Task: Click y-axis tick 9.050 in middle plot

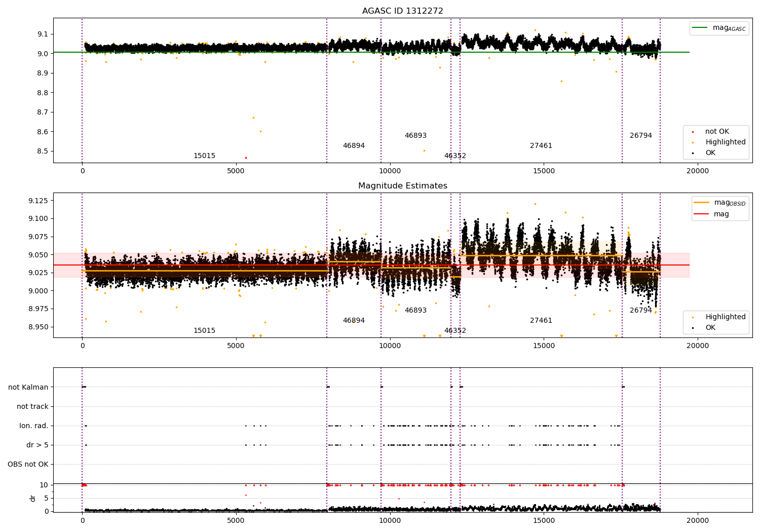Action: click(39, 255)
